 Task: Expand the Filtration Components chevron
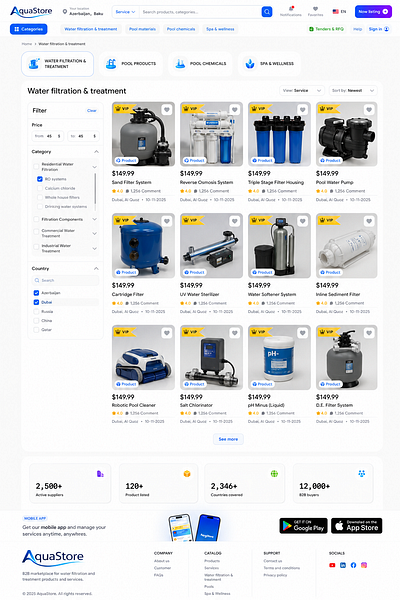click(95, 219)
